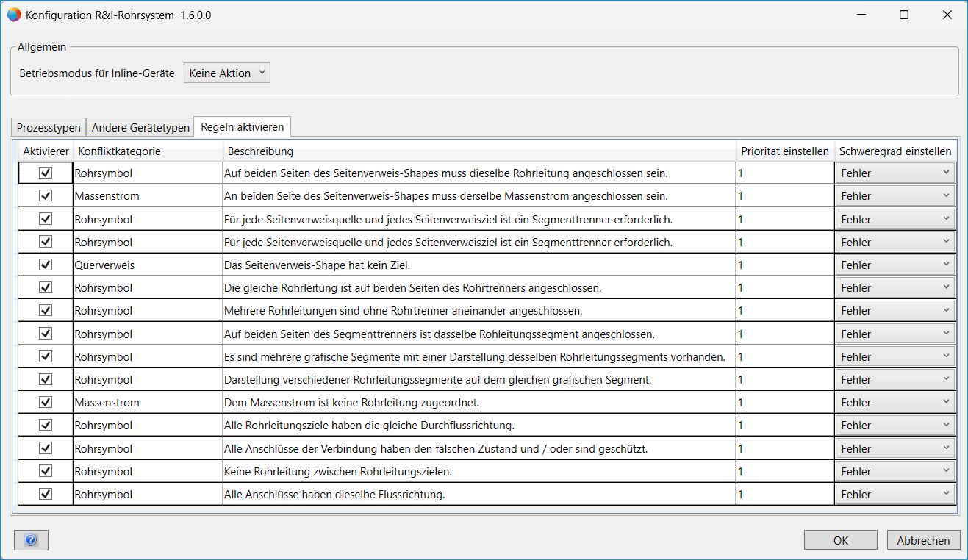Select the 'Das Seitenverweis-Shape hat kein Ziel' description cell
The height and width of the screenshot is (560, 968).
tap(478, 265)
